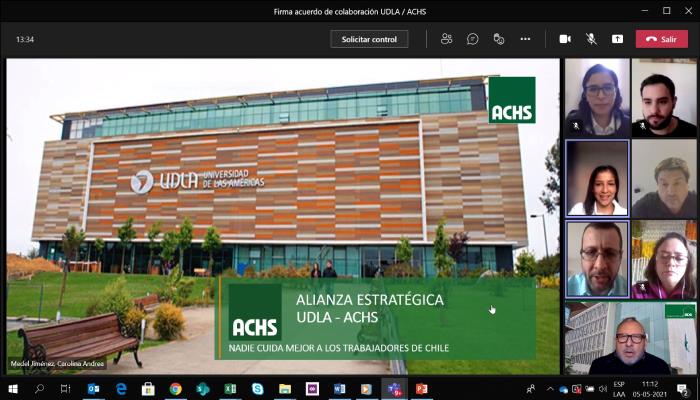Toggle system volume speaker icon

click(605, 388)
